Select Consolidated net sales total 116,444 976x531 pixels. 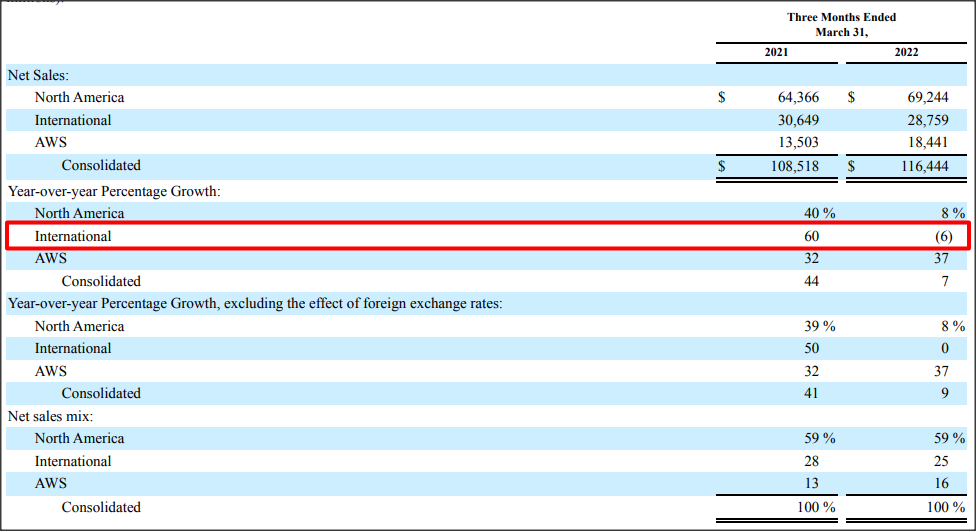coord(924,166)
